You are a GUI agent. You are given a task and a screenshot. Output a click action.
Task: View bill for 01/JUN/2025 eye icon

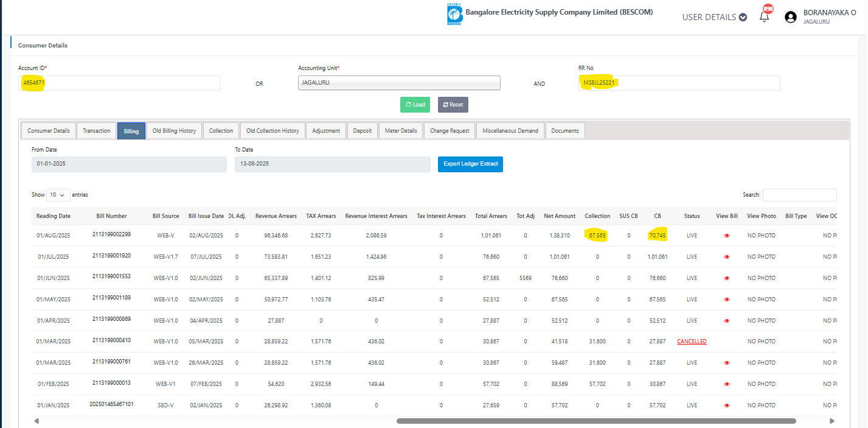pyautogui.click(x=726, y=278)
